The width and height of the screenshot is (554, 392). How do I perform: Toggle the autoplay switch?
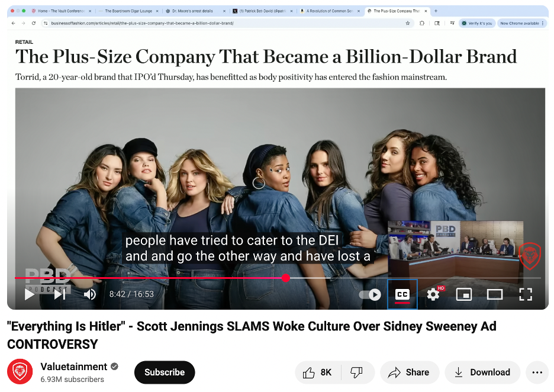(x=370, y=294)
